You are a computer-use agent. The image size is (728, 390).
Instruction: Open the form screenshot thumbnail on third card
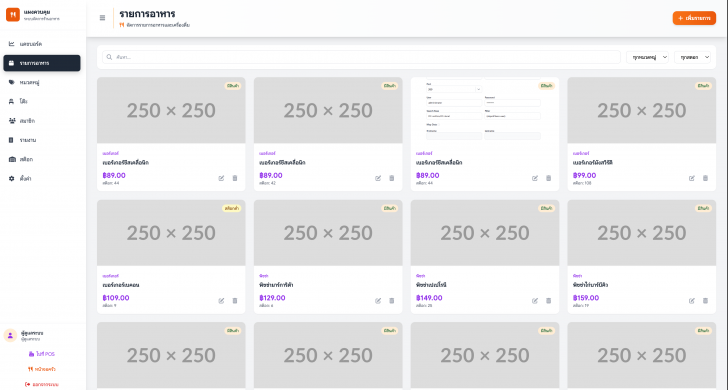[x=485, y=110]
